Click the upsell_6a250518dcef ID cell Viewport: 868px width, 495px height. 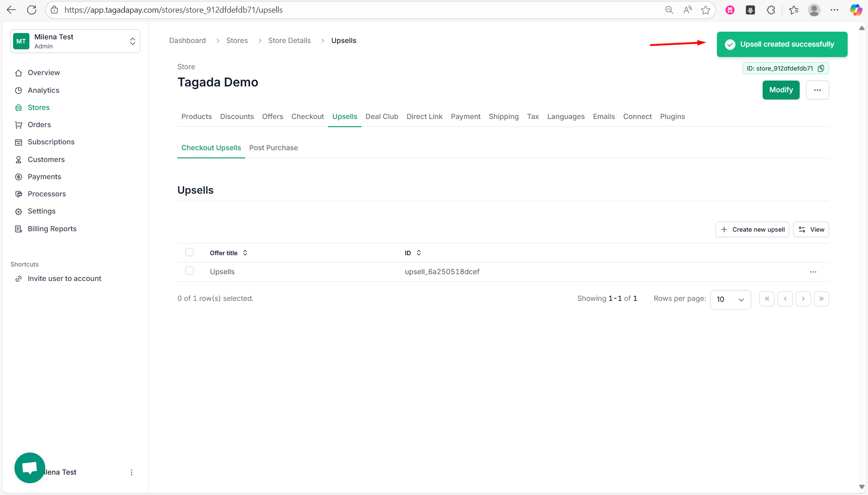pos(442,271)
